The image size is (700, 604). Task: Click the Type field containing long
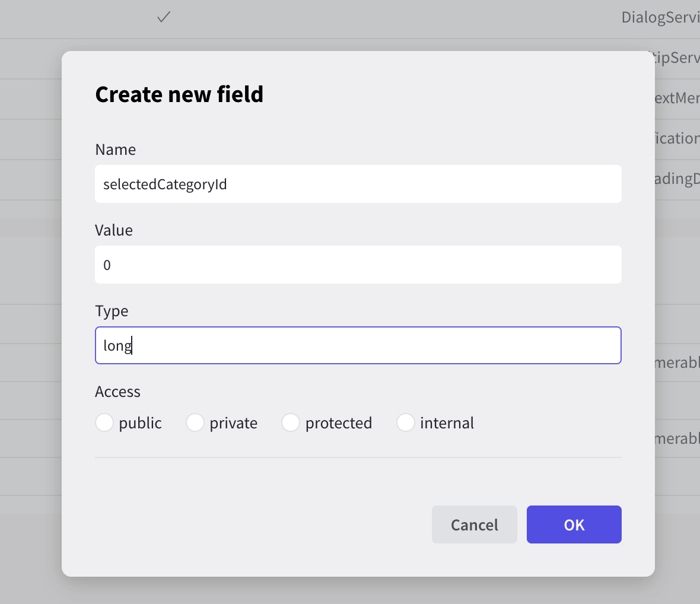(358, 345)
